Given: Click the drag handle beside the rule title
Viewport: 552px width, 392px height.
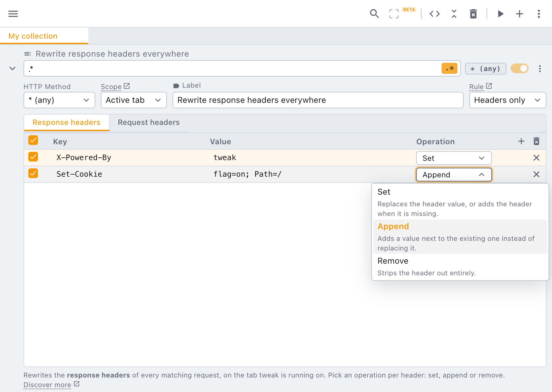Looking at the screenshot, I should 28,54.
